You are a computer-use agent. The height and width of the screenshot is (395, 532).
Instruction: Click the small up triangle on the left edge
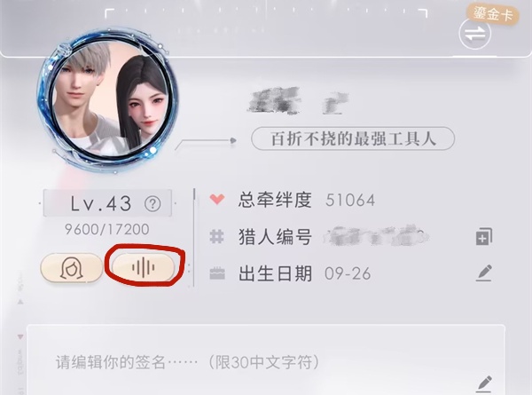point(20,302)
